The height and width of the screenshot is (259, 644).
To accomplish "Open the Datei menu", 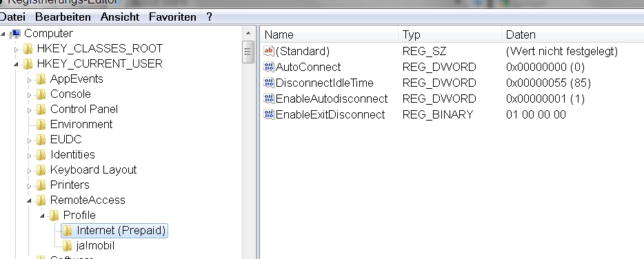I will (12, 17).
